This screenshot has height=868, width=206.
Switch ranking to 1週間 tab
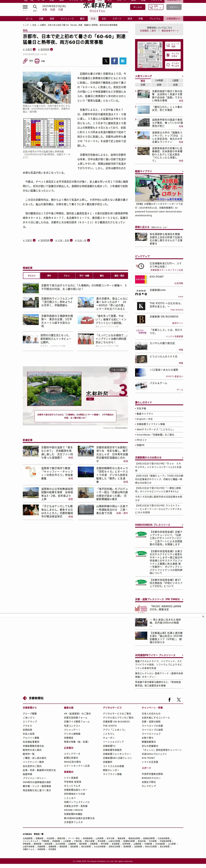click(x=175, y=81)
